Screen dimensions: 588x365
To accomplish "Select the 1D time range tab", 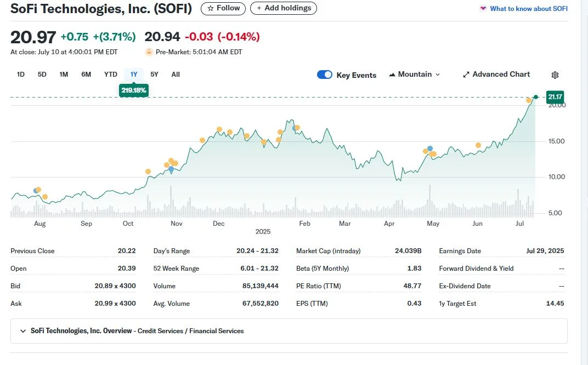I will point(21,75).
